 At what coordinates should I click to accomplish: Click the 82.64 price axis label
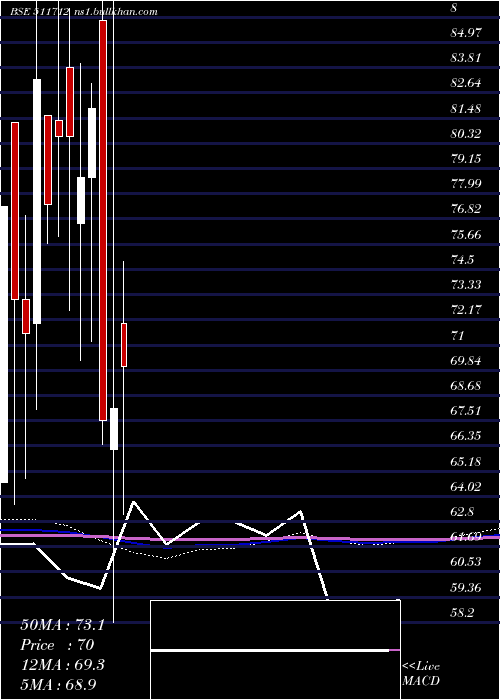tap(466, 83)
